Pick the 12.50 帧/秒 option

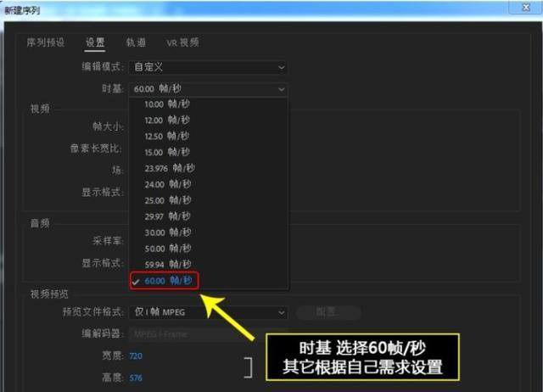coord(209,136)
